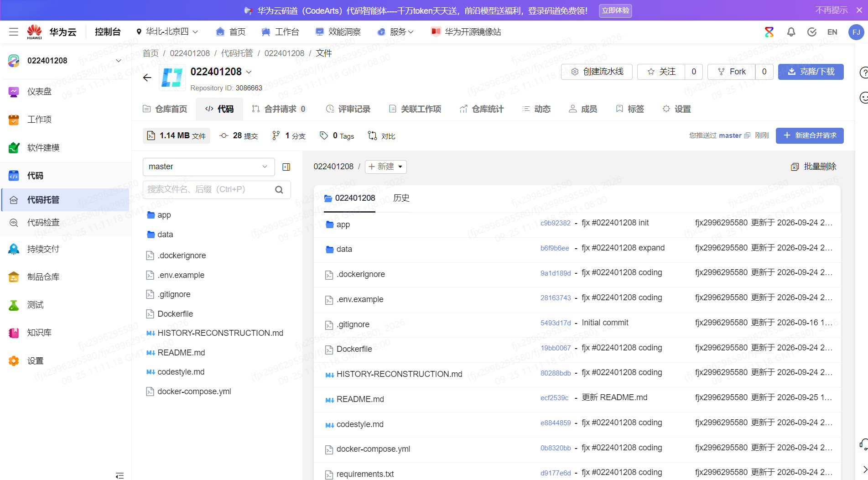Image resolution: width=868 pixels, height=480 pixels.
Task: Expand the 服务 menu
Action: [x=395, y=32]
